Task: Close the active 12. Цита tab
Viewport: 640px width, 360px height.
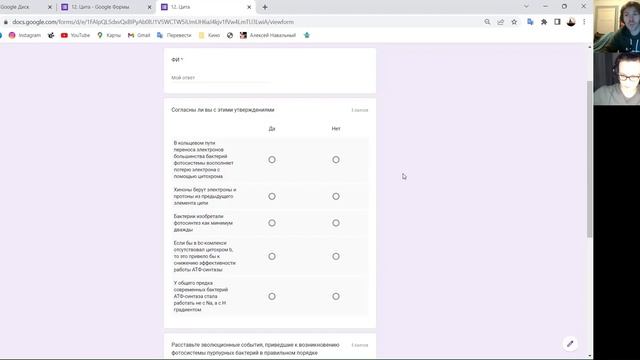Action: click(249, 7)
